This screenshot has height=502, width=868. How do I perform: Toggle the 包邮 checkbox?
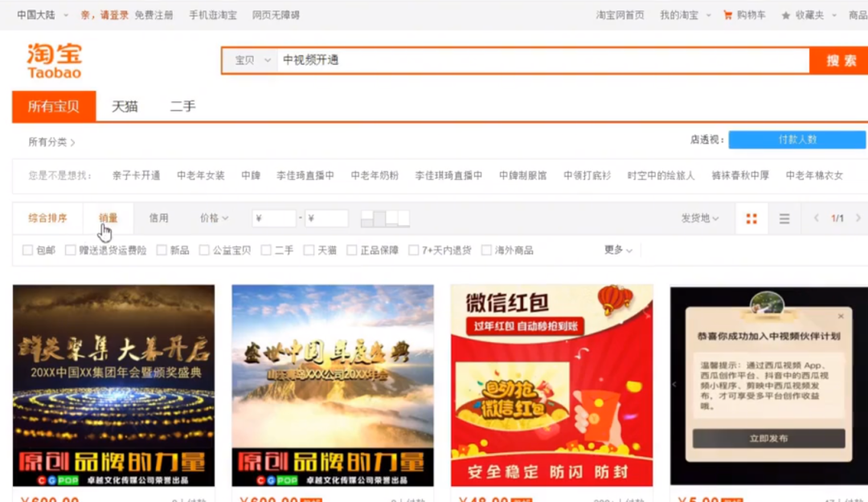[x=27, y=250]
